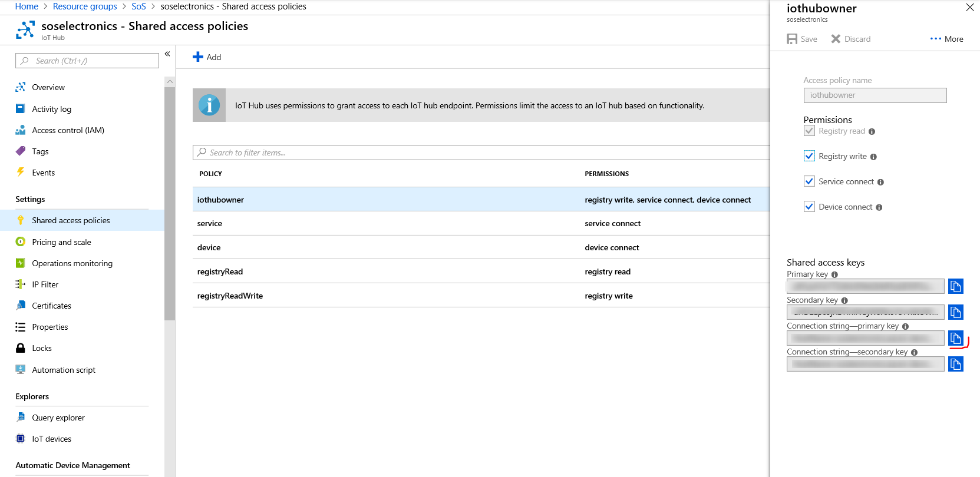Click the blue information banner icon

(209, 105)
